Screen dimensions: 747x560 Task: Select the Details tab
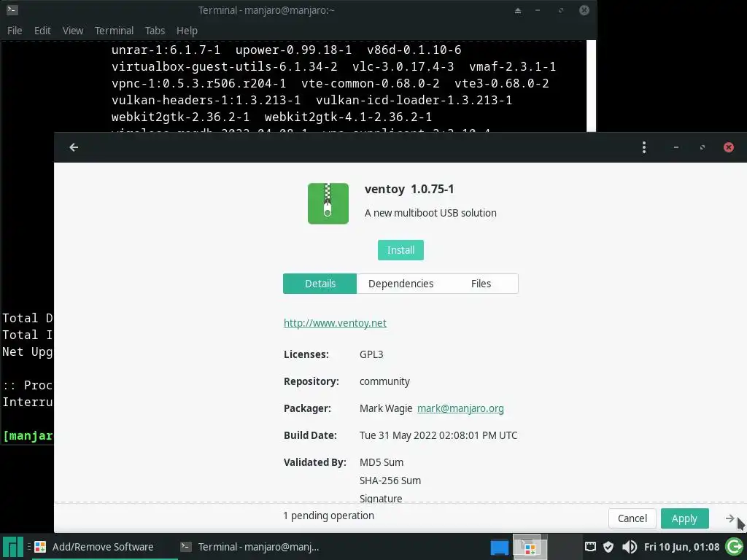coord(320,284)
